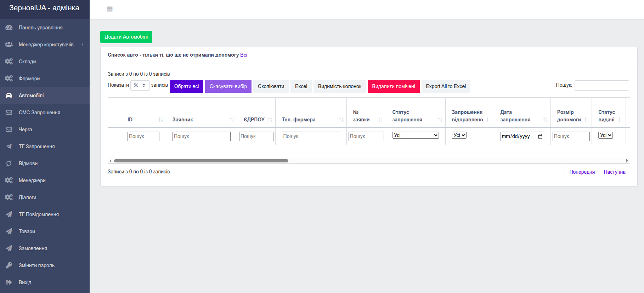The width and height of the screenshot is (644, 293).
Task: Focus the Заявник column search field
Action: click(x=202, y=136)
